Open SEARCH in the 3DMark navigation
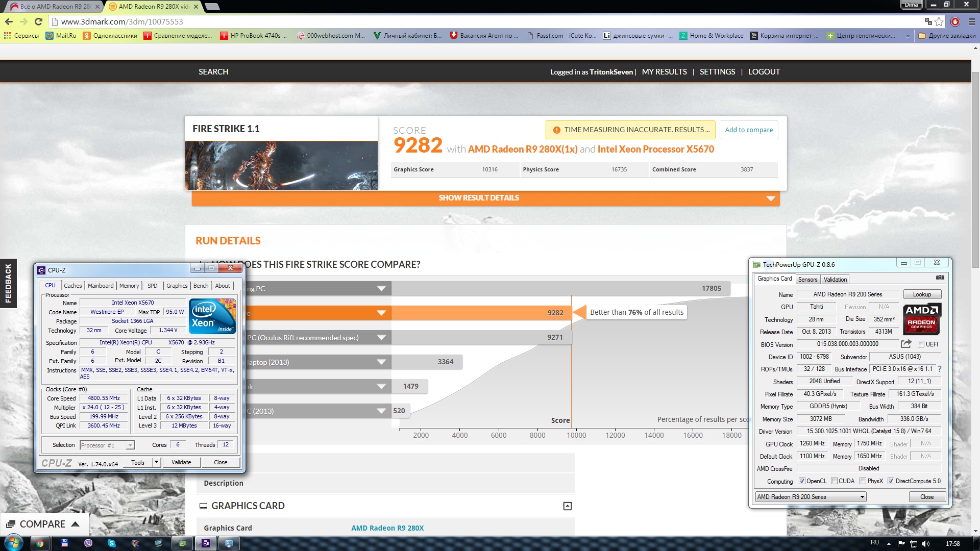Image resolution: width=980 pixels, height=551 pixels. click(x=213, y=72)
